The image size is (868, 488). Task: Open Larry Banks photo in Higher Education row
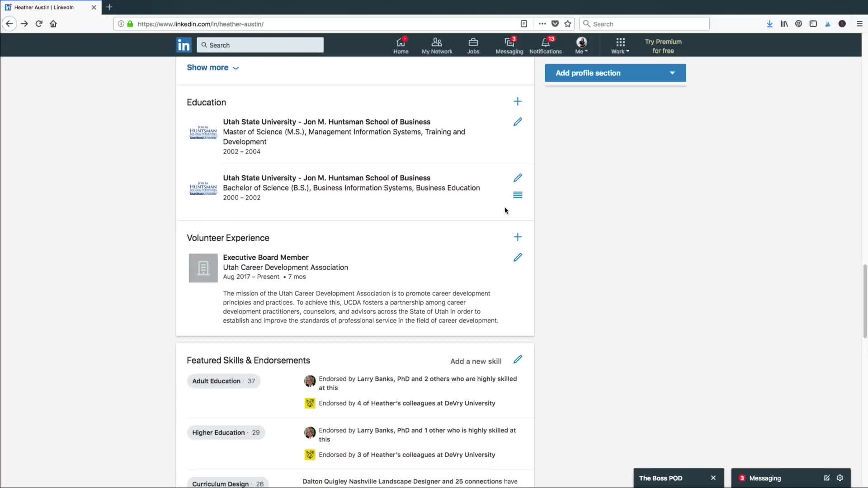(x=310, y=432)
